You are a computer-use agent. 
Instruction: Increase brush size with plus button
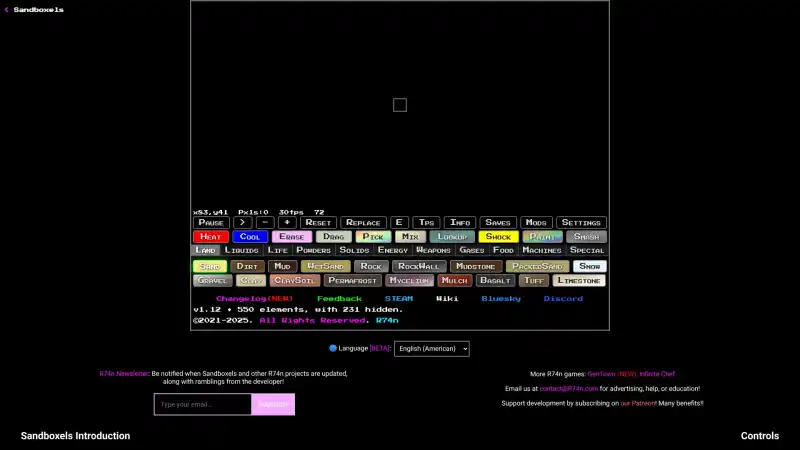[x=287, y=223]
